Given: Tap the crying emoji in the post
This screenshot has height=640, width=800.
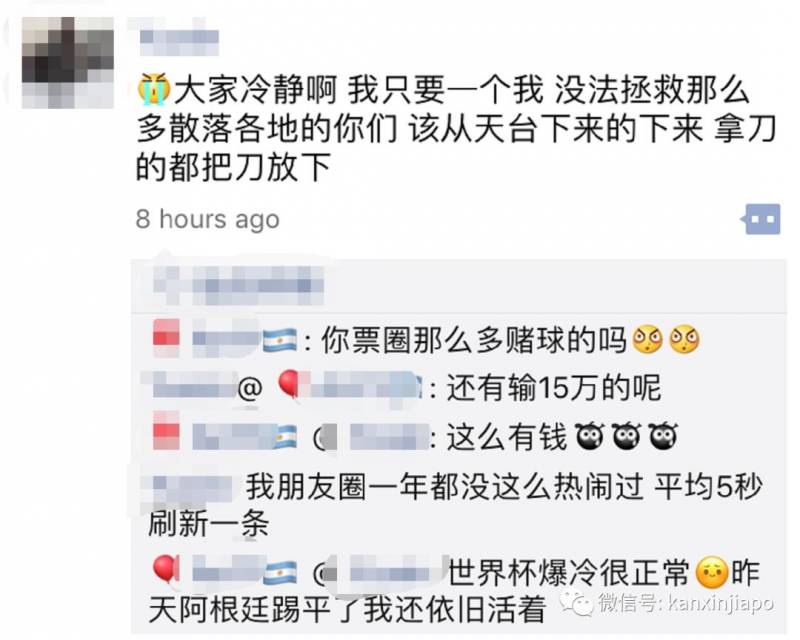Looking at the screenshot, I should tap(153, 89).
